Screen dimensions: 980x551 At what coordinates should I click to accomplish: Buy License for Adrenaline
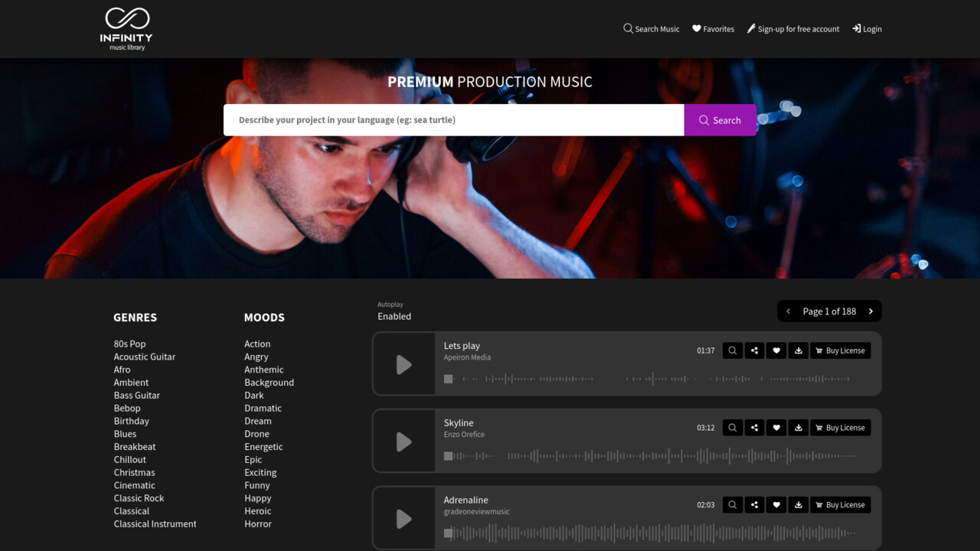click(x=841, y=505)
